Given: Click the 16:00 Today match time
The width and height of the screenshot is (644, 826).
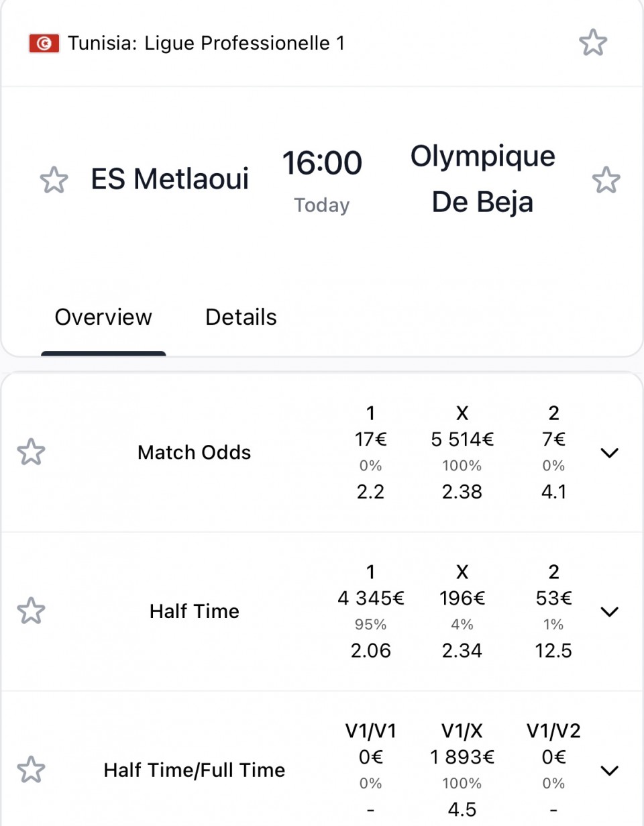Looking at the screenshot, I should [322, 180].
